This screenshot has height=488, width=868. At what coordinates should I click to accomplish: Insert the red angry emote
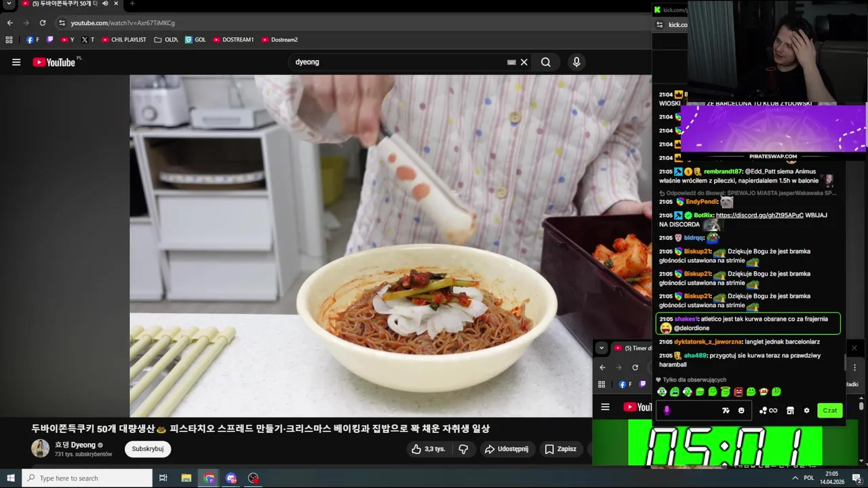[738, 392]
